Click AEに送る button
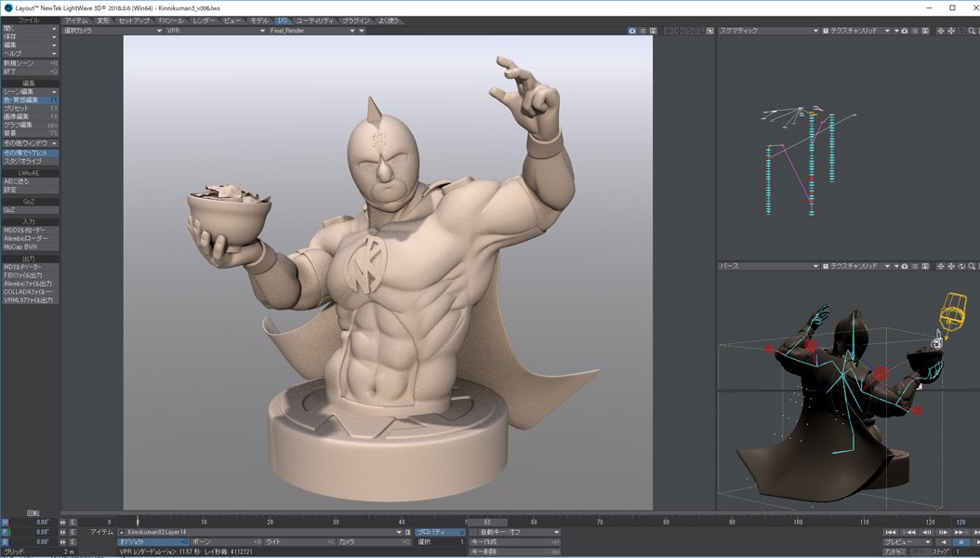The image size is (980, 558). coord(30,181)
